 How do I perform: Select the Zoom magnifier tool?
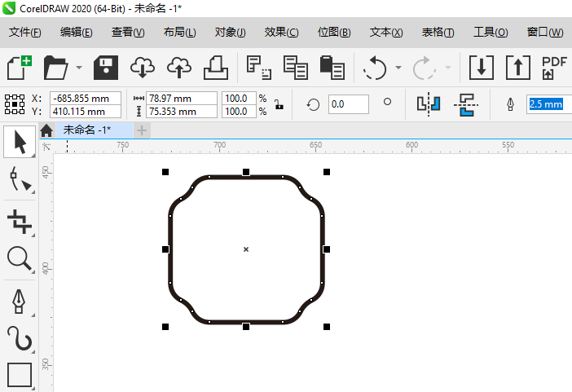(x=20, y=258)
